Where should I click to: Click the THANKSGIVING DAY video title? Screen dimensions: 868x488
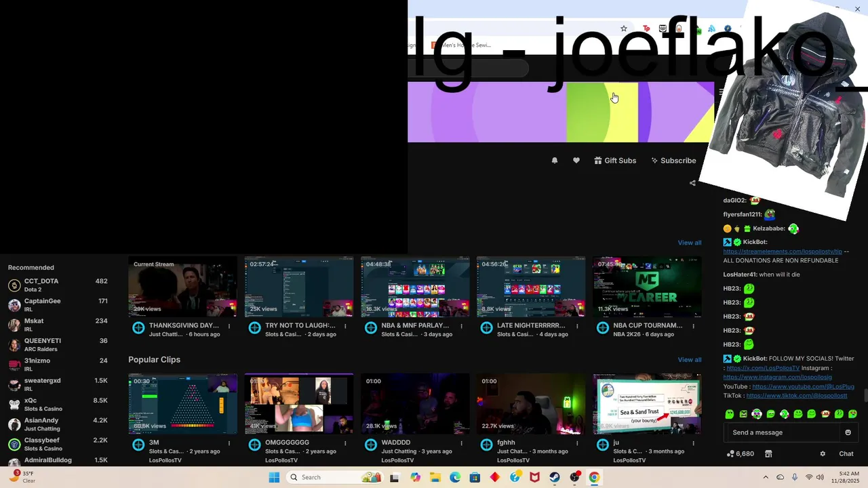[184, 325]
